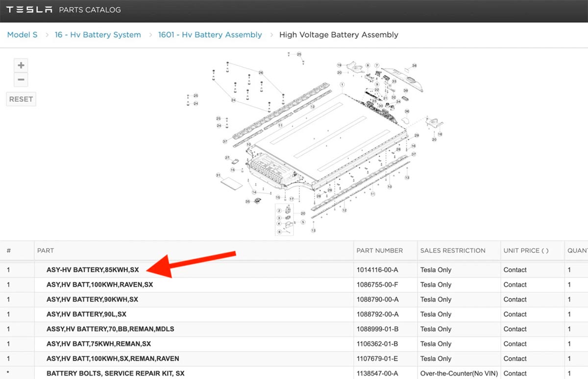Open the Model S breadcrumb link

point(22,35)
